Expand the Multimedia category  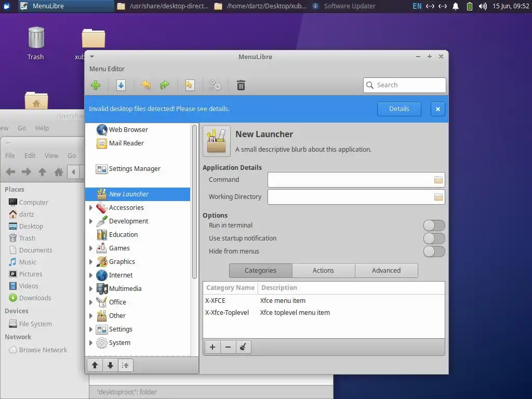coord(90,289)
